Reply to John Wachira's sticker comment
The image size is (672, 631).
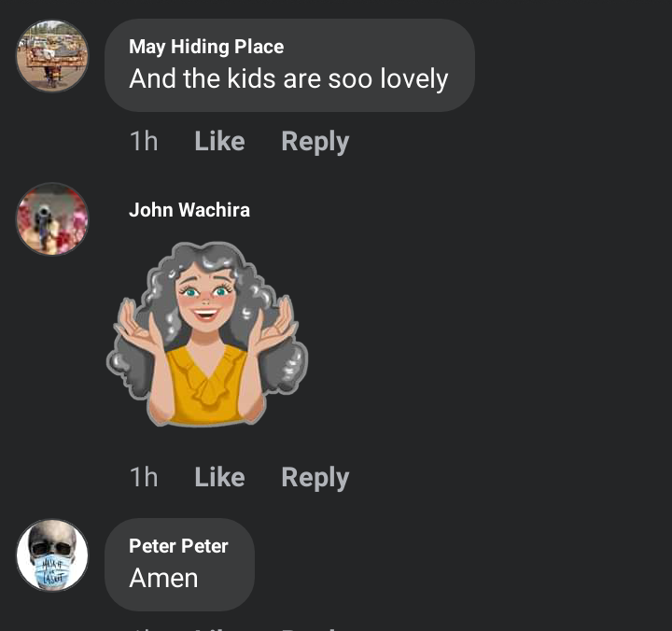(315, 478)
